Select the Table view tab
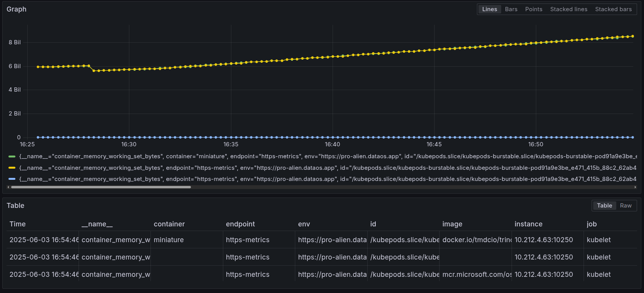The height and width of the screenshot is (293, 644). coord(604,206)
